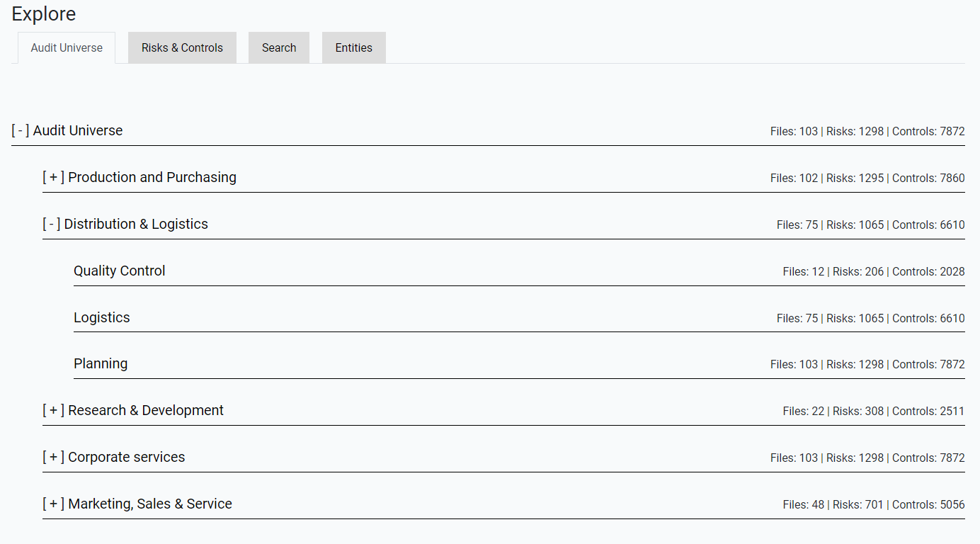Expand Marketing, Sales & Service via its [+]
Image resolution: width=980 pixels, height=544 pixels.
pyautogui.click(x=53, y=504)
